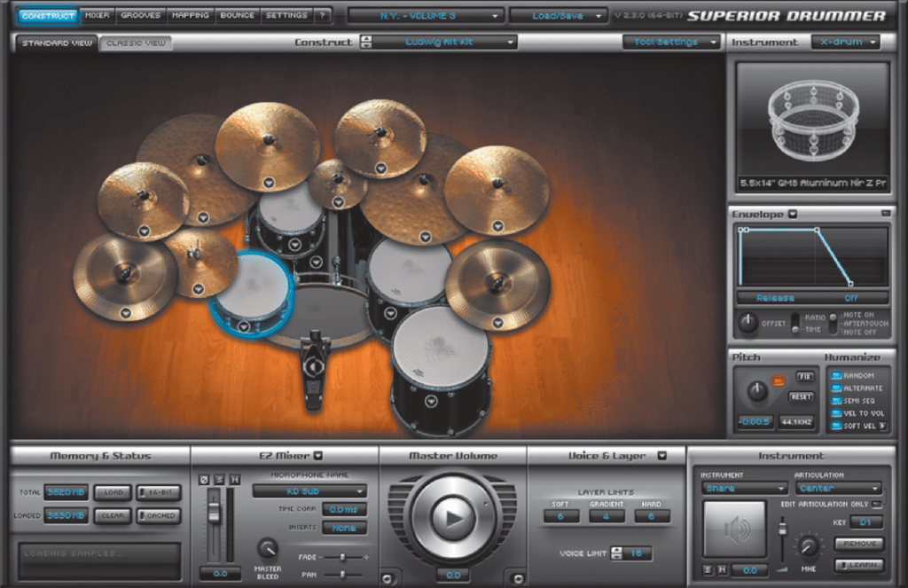Open the X-drum instrument dropdown
This screenshot has width=908, height=588.
(845, 42)
